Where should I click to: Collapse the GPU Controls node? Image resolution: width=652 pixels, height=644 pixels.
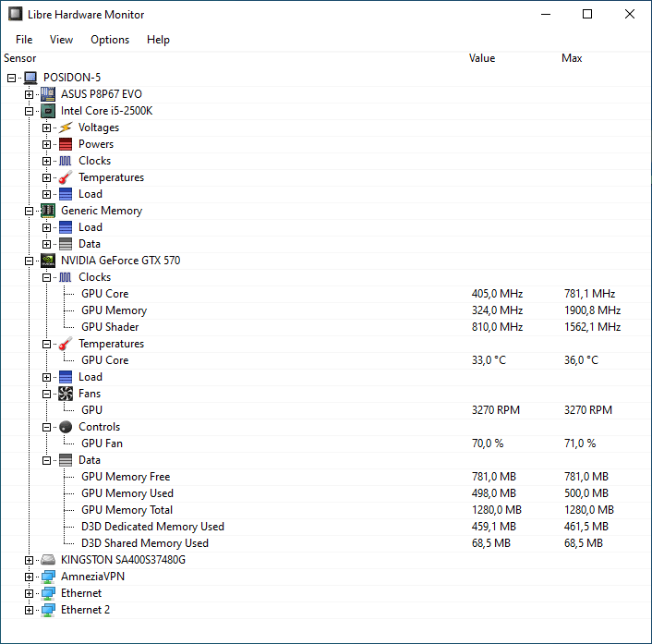pyautogui.click(x=46, y=427)
